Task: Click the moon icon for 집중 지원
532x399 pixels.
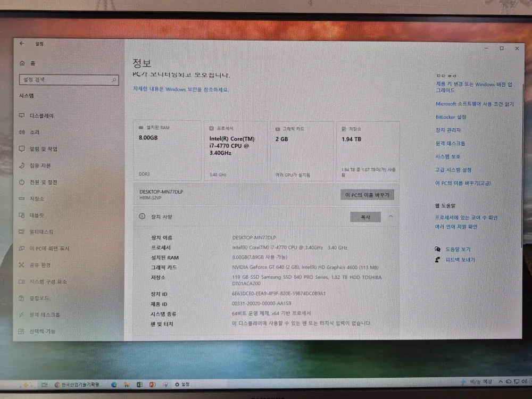Action: (22, 165)
